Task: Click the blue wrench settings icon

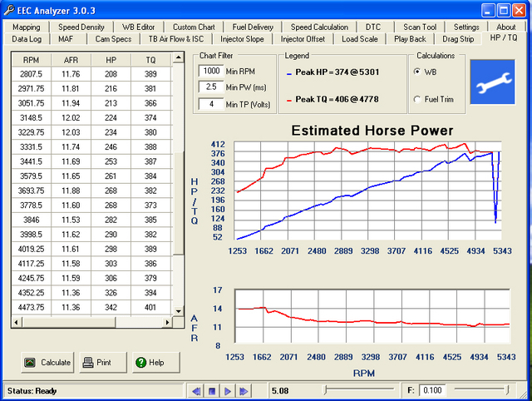Action: point(492,82)
